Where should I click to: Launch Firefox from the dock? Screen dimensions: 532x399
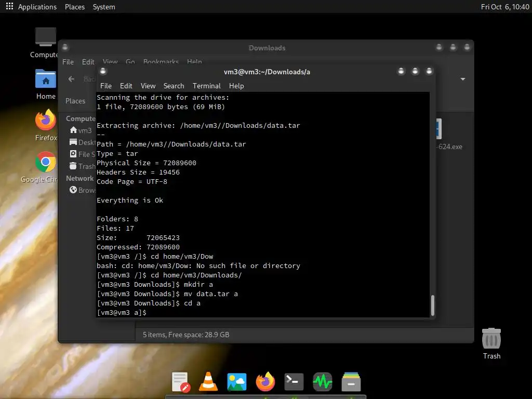click(x=265, y=382)
